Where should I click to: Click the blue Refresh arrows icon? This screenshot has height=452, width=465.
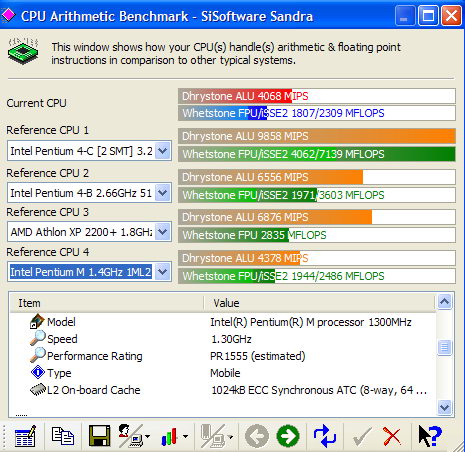pyautogui.click(x=325, y=436)
